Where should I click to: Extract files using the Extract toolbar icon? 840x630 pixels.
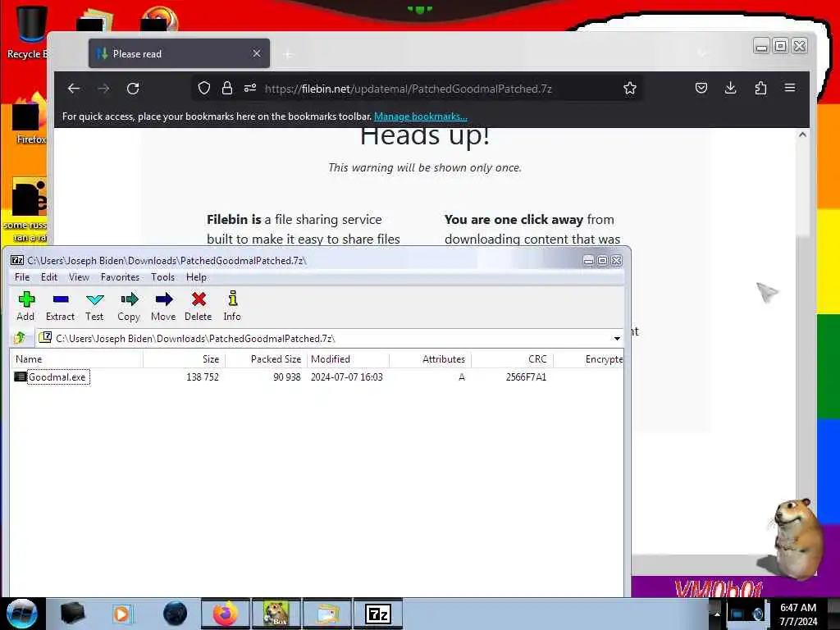click(x=60, y=306)
